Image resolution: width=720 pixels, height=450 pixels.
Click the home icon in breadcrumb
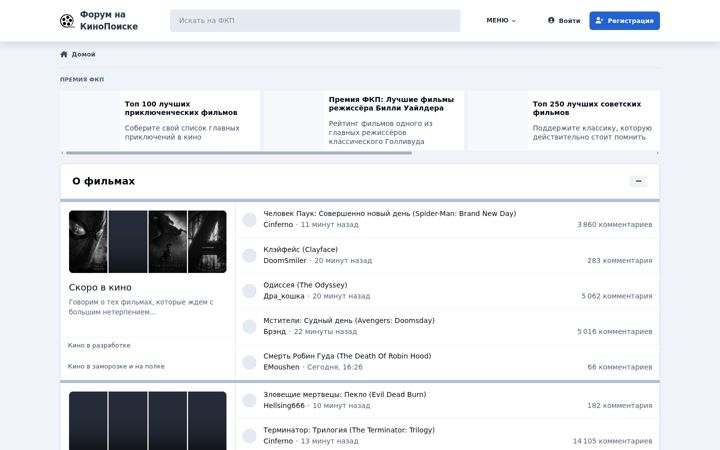tap(64, 54)
